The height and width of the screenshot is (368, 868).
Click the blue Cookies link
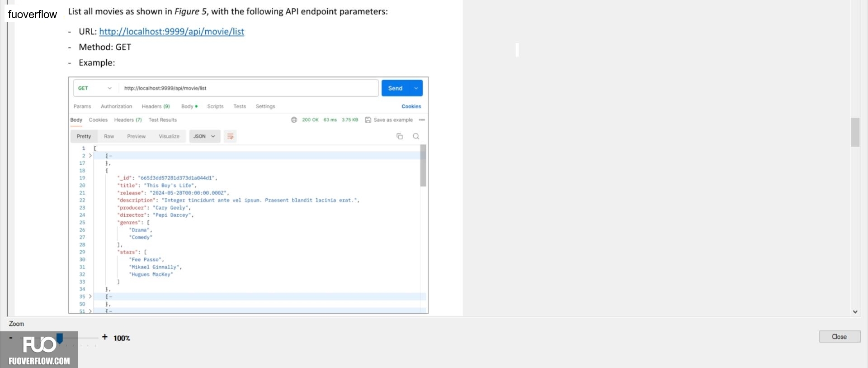pos(411,106)
